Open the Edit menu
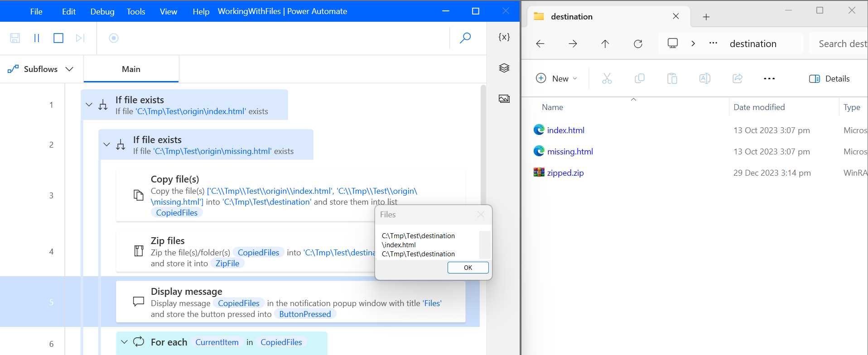The height and width of the screenshot is (355, 868). tap(68, 11)
